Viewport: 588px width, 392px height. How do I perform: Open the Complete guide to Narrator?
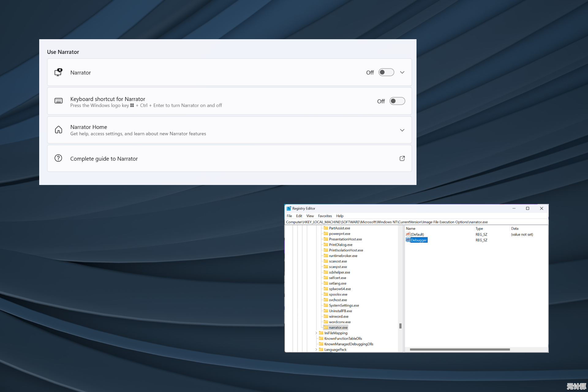pos(104,158)
